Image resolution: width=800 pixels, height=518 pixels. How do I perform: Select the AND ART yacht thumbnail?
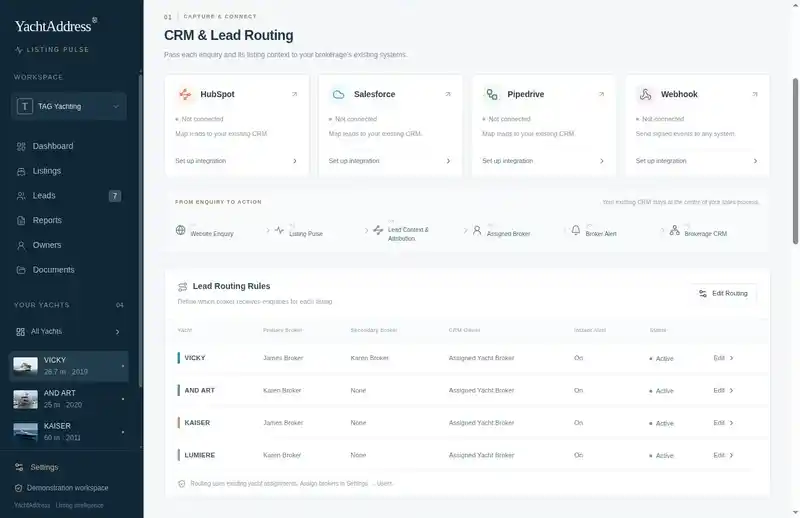coord(26,399)
